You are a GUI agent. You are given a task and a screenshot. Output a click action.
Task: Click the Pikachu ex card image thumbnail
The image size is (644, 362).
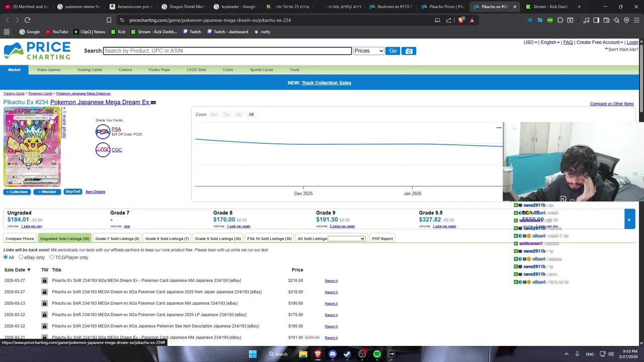tap(32, 147)
